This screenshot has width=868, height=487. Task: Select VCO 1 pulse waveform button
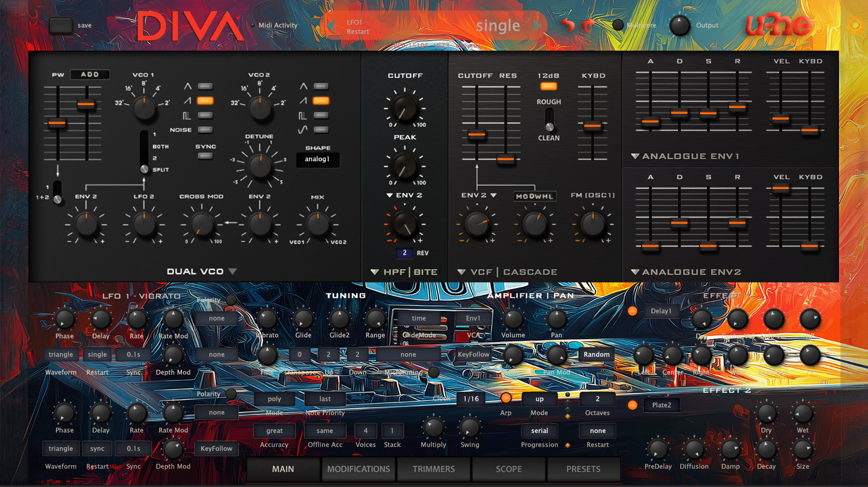tap(205, 115)
